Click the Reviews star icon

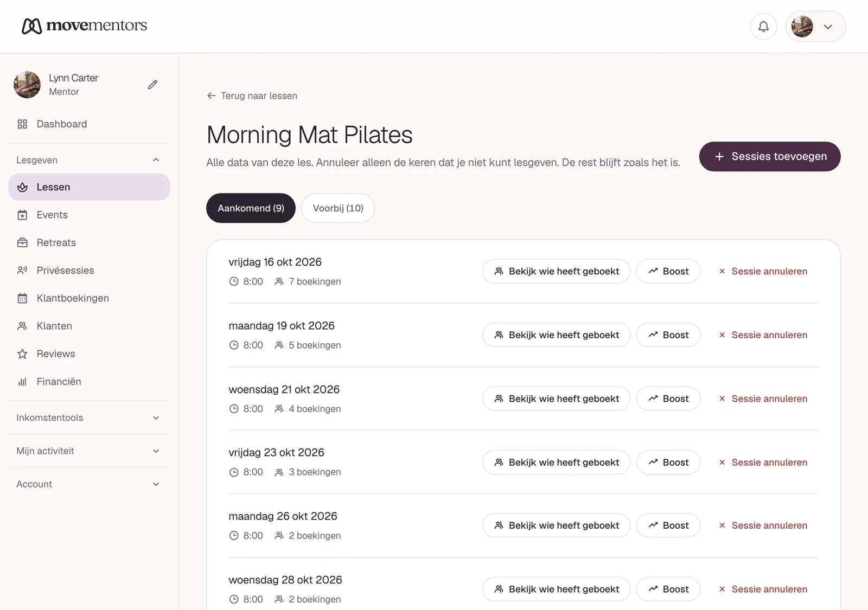(x=22, y=354)
